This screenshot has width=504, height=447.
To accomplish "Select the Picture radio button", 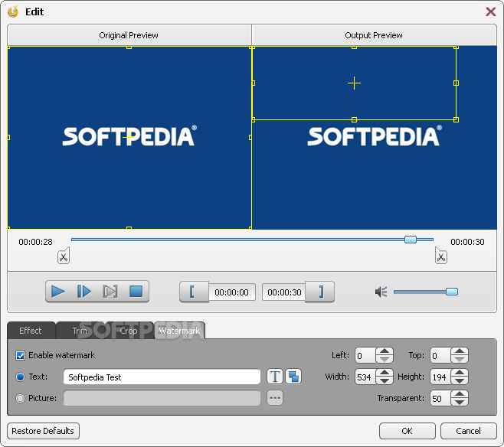I will pos(20,398).
